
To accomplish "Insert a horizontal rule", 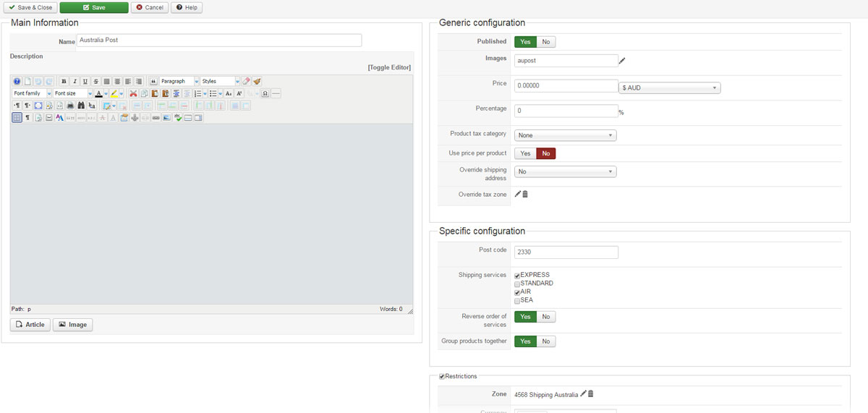I will [276, 93].
